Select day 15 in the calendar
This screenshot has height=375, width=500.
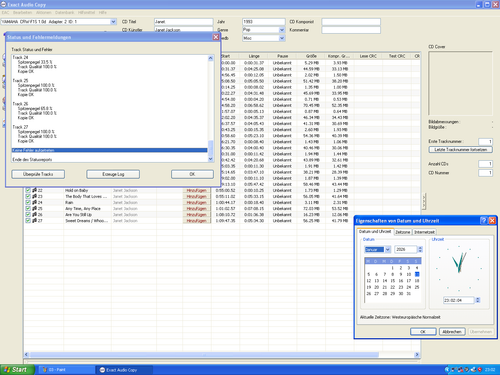pos(393,281)
